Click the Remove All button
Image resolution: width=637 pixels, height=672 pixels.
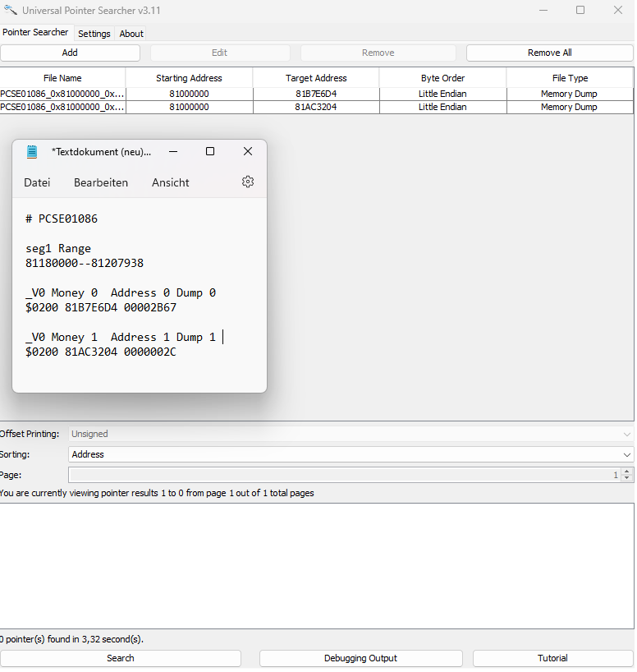point(550,53)
